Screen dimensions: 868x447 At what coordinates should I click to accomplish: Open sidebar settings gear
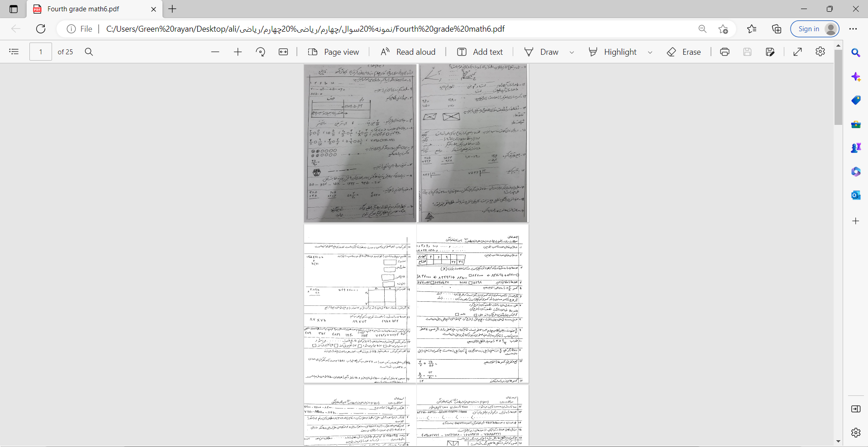click(856, 433)
